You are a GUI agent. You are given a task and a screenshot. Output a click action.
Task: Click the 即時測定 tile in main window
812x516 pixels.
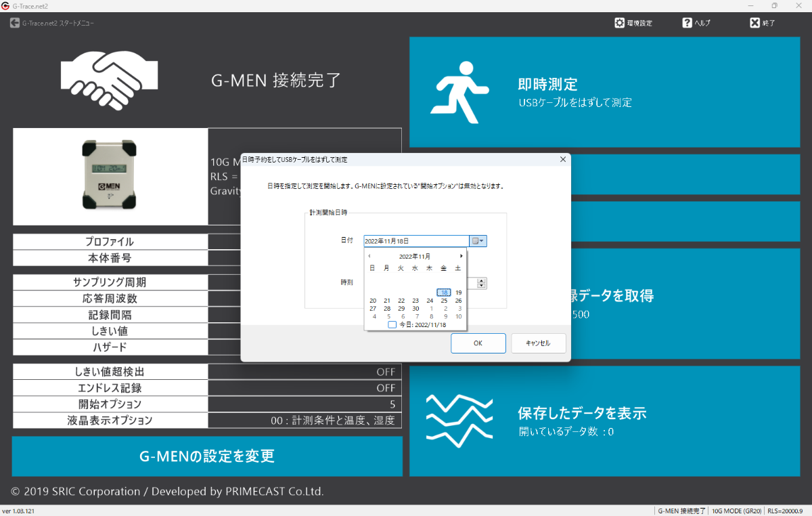click(x=605, y=92)
